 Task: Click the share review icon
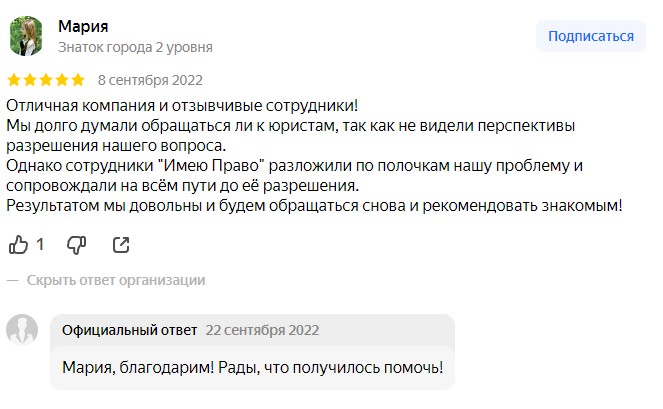tap(121, 244)
